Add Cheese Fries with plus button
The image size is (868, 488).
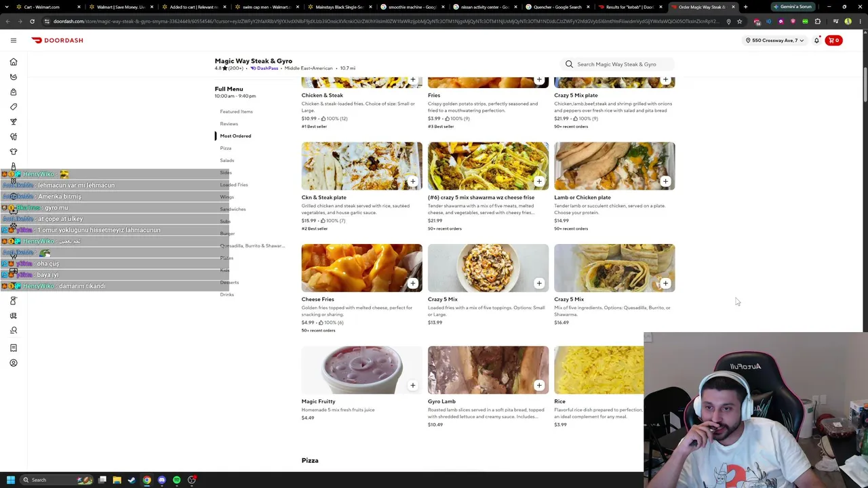[412, 283]
